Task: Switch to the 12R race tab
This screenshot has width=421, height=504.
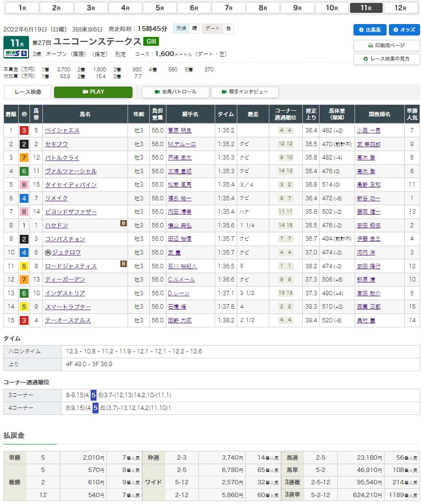Action: 401,8
